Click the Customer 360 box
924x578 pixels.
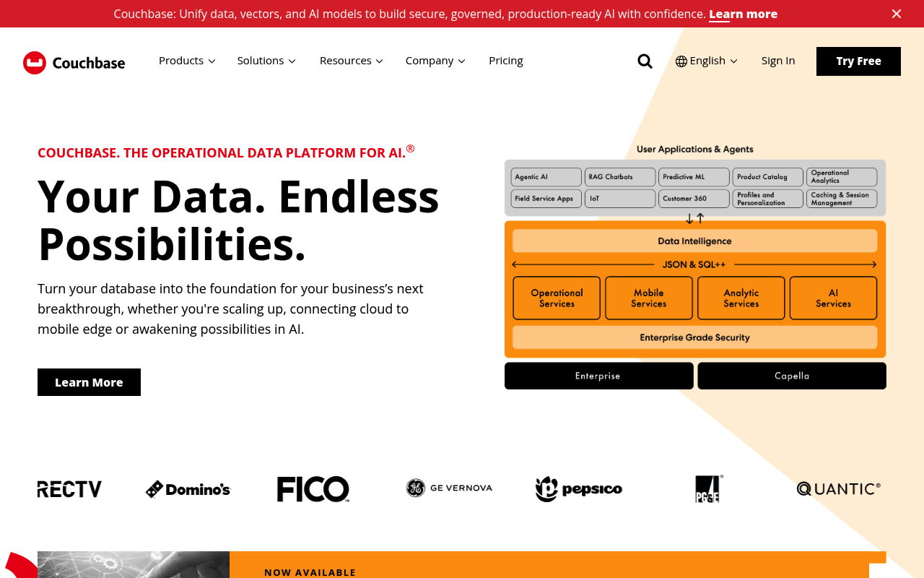694,199
